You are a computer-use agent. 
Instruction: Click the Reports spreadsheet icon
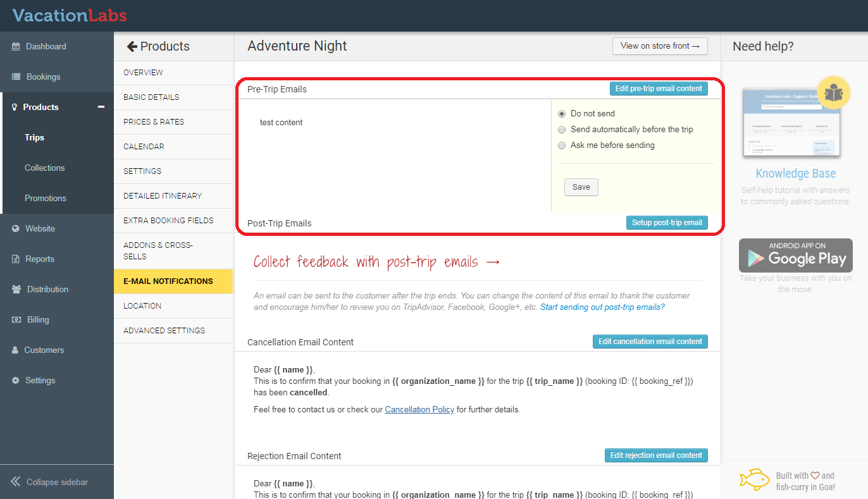coord(16,259)
